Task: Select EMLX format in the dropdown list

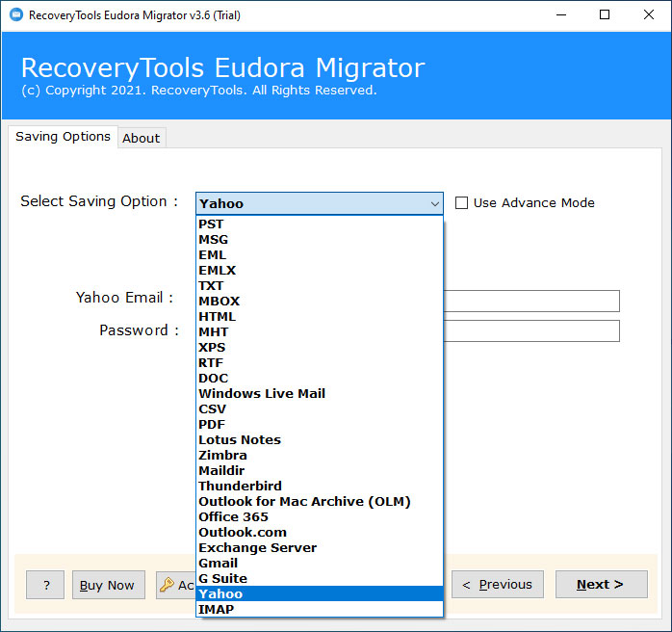Action: click(x=320, y=271)
